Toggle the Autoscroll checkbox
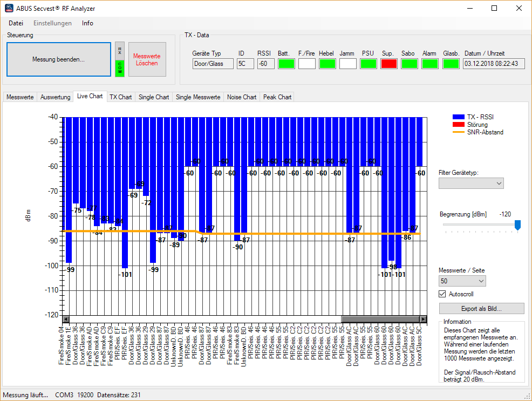Viewport: 532px width, 401px height. coord(442,294)
